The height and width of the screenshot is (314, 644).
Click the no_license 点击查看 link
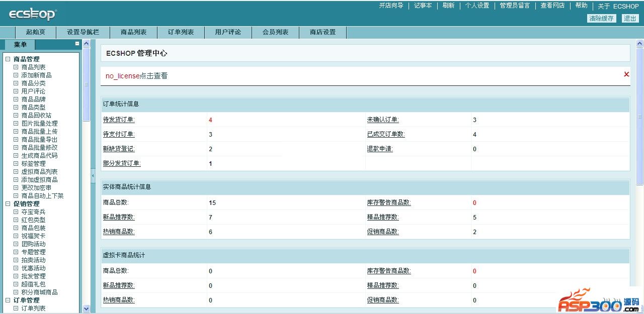coord(153,76)
